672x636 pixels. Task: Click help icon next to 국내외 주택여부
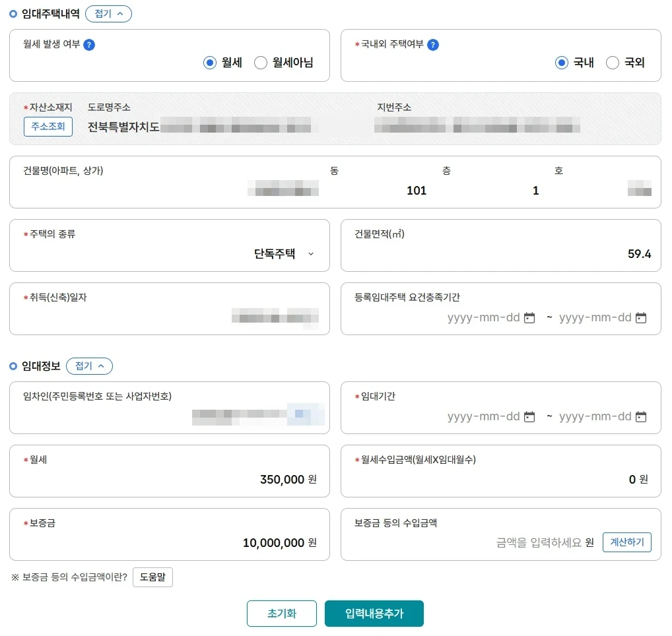(x=433, y=45)
